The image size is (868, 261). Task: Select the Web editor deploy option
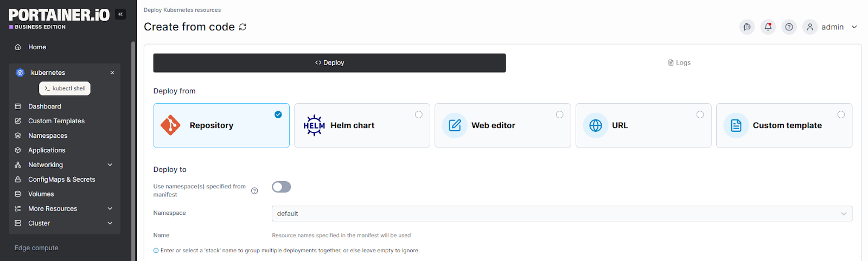coord(502,125)
